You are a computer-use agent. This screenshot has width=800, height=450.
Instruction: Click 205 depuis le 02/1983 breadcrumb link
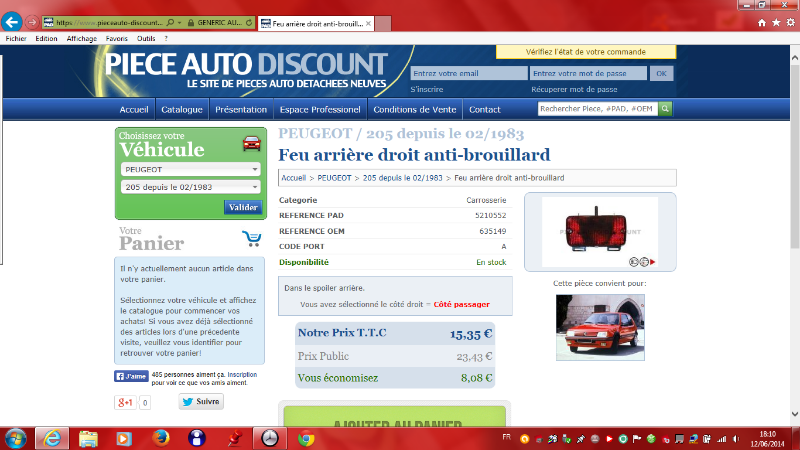(x=403, y=178)
